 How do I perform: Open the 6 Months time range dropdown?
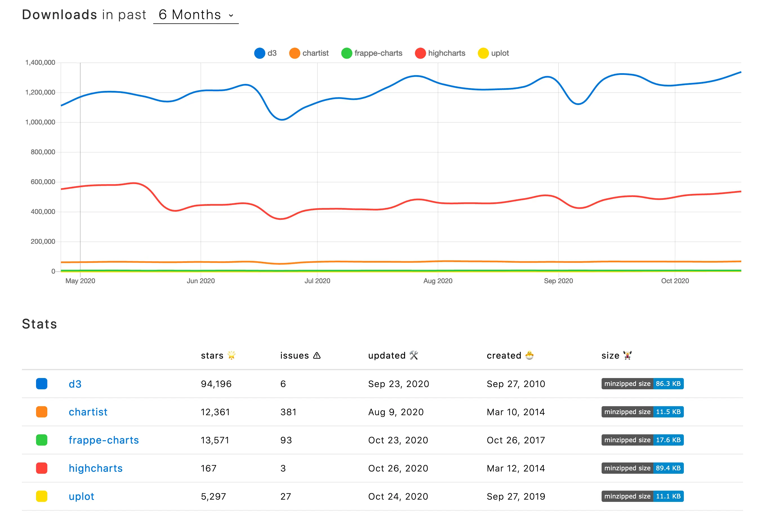196,15
